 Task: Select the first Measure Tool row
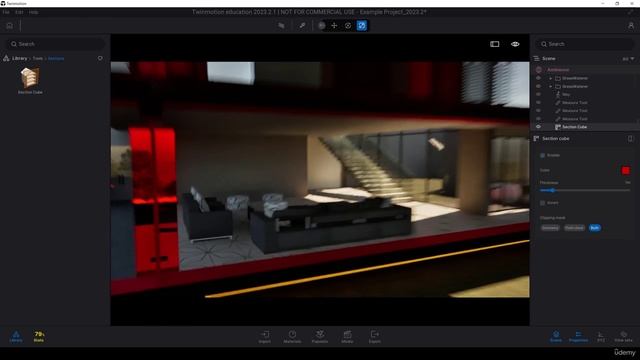pyautogui.click(x=574, y=102)
